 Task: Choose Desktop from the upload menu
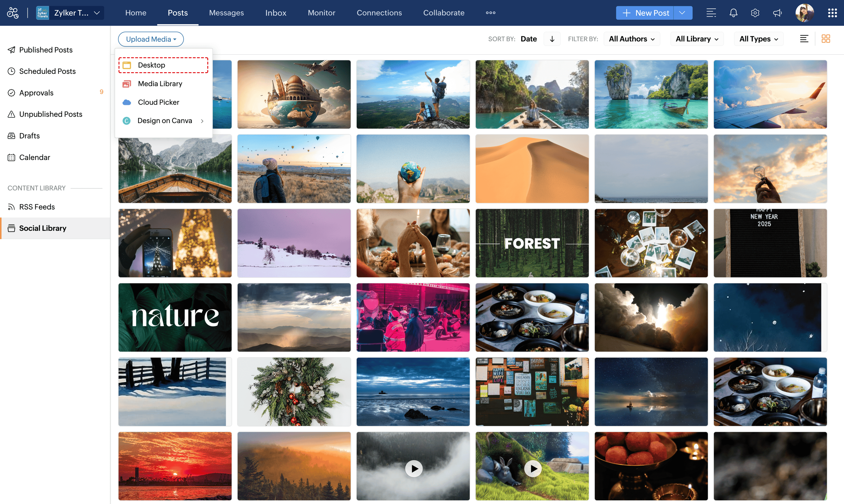[x=163, y=65]
